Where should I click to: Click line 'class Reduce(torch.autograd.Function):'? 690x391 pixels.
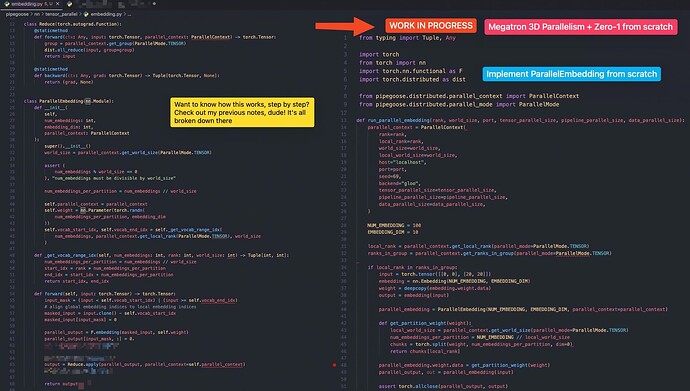[73, 24]
